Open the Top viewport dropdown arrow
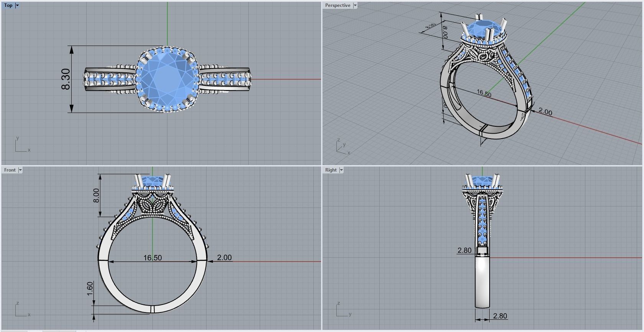 (x=17, y=5)
